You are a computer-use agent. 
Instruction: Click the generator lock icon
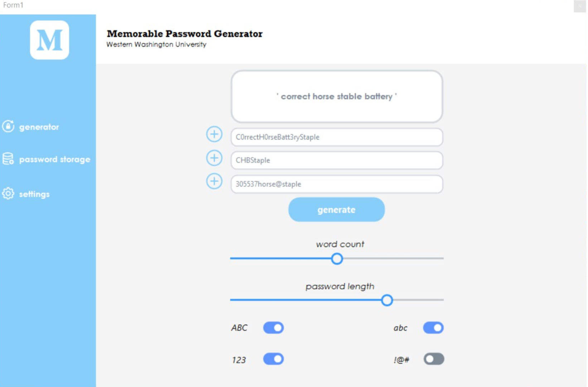[x=8, y=126]
